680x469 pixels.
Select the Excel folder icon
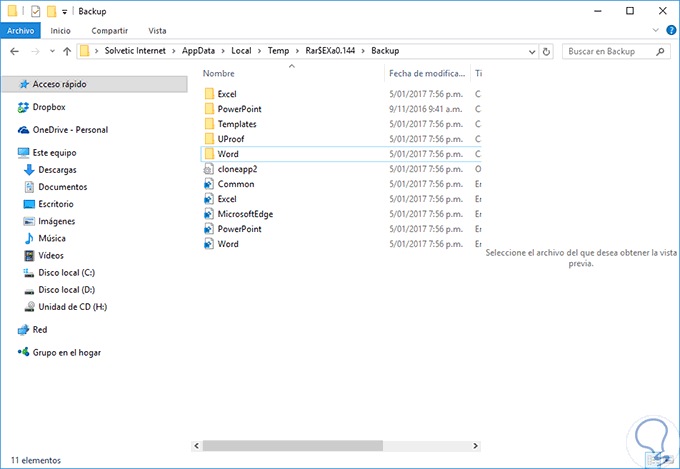[209, 94]
